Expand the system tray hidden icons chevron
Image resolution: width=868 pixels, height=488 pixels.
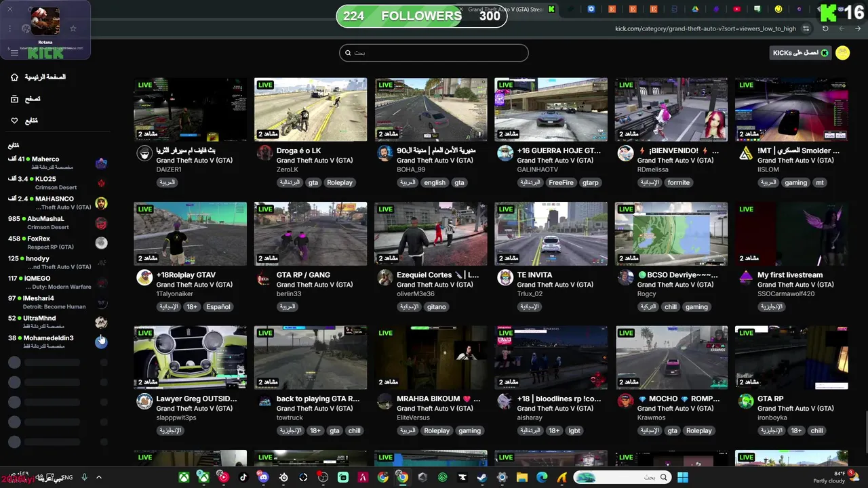(x=98, y=477)
